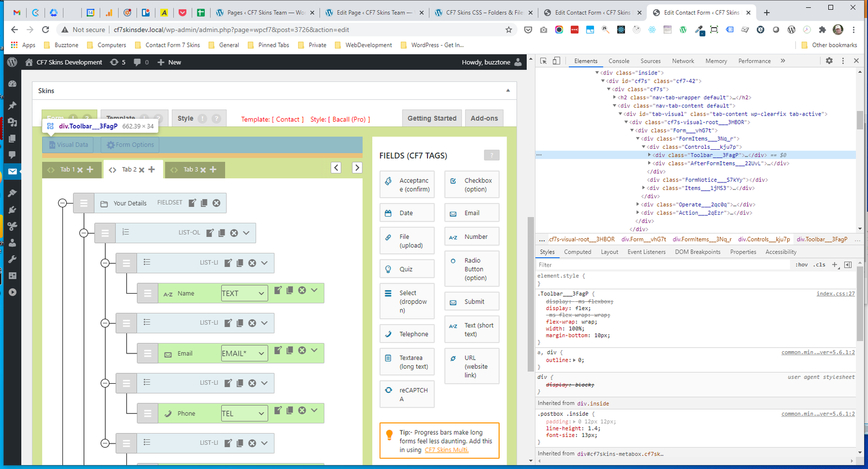Open DevTools settings gear
868x469 pixels.
(x=829, y=61)
